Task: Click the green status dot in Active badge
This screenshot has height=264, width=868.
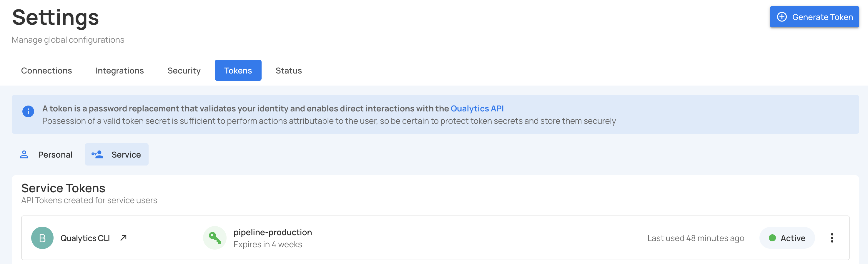Action: [773, 238]
